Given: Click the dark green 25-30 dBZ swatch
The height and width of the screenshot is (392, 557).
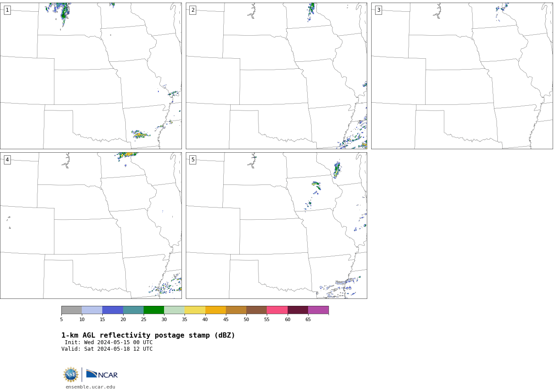Looking at the screenshot, I should [x=154, y=310].
